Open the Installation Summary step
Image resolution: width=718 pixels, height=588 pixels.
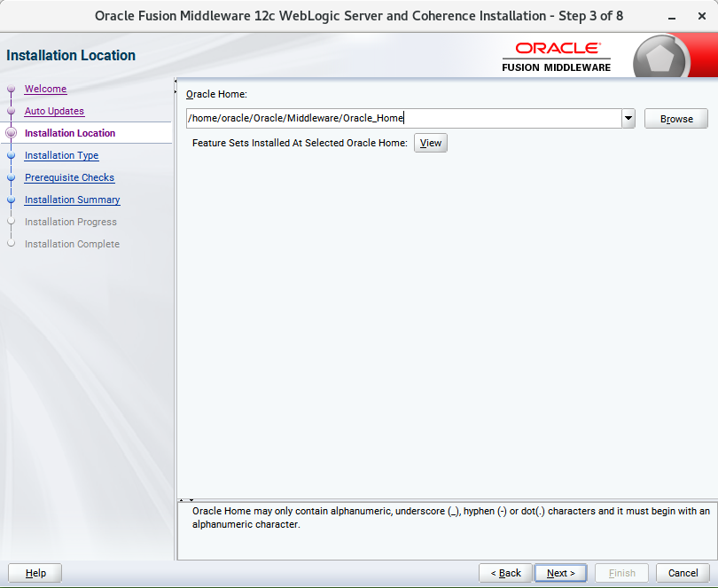pyautogui.click(x=72, y=200)
